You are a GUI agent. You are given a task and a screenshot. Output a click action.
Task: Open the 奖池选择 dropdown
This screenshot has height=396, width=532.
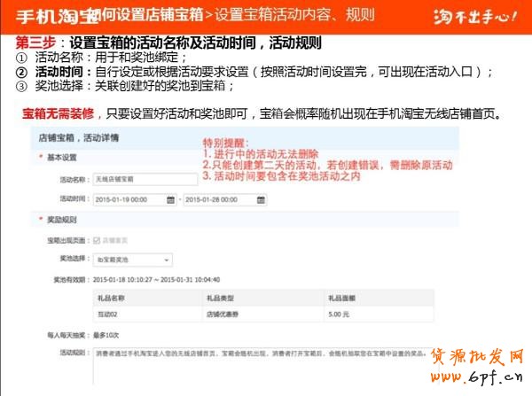[x=127, y=259]
